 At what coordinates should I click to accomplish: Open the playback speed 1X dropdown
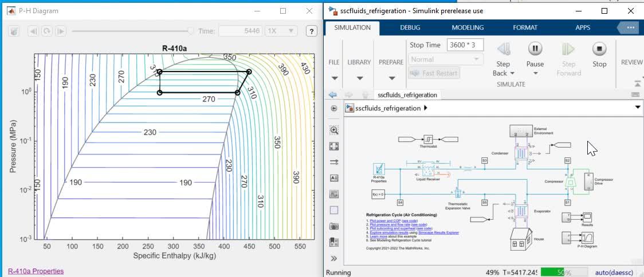point(281,31)
